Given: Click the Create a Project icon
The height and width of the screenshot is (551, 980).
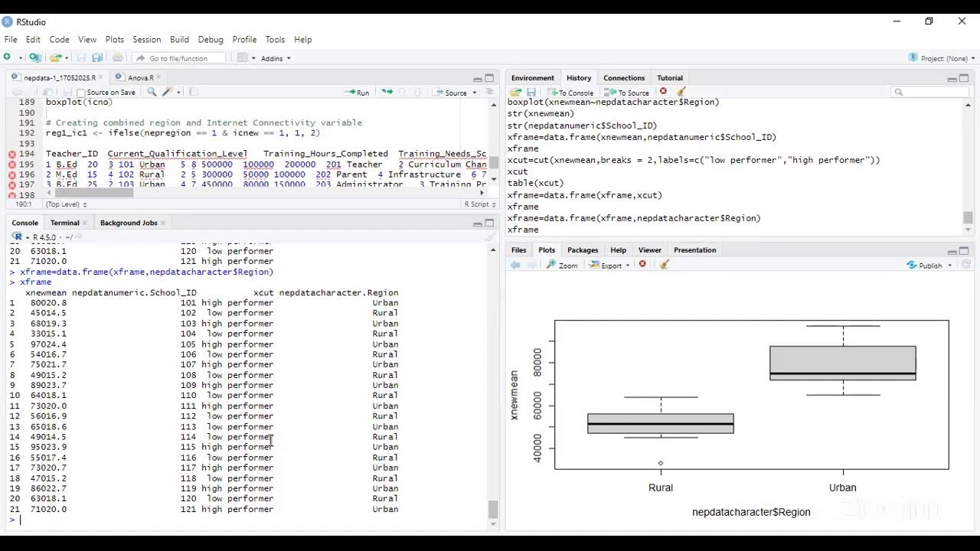Looking at the screenshot, I should coord(34,58).
